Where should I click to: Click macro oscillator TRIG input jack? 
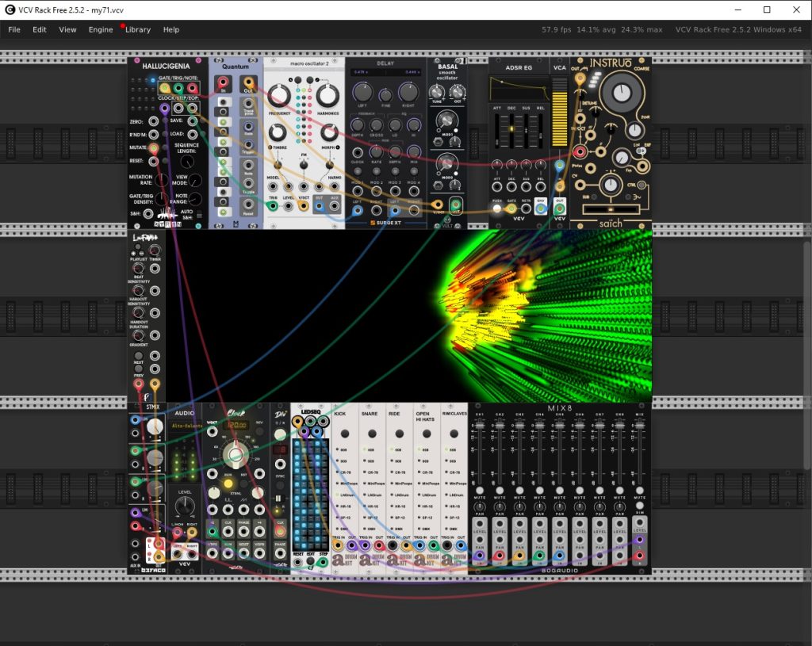pyautogui.click(x=273, y=206)
